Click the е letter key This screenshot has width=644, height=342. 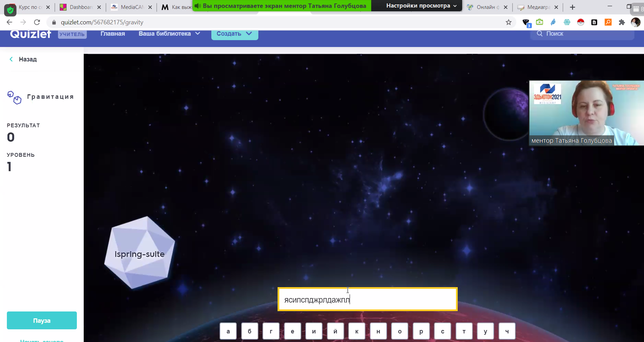292,331
